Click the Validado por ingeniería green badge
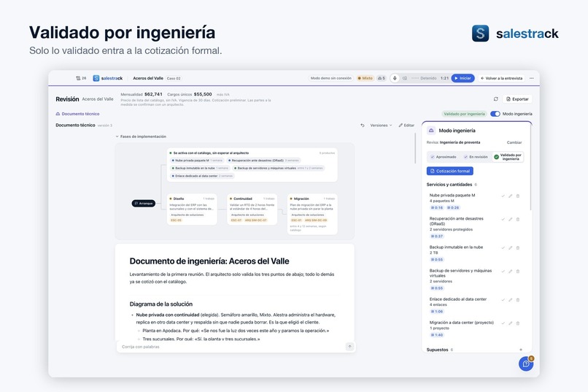The width and height of the screenshot is (588, 392). tap(464, 114)
